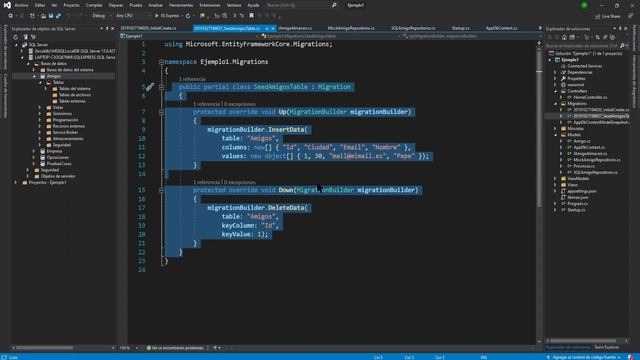Image resolution: width=640 pixels, height=360 pixels.
Task: Open the Compilar menu
Action: [x=94, y=5]
